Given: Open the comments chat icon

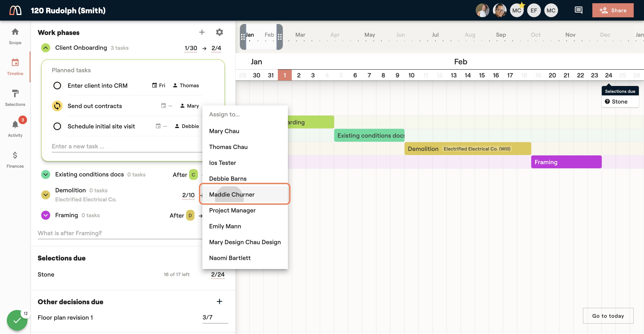Looking at the screenshot, I should coord(578,10).
